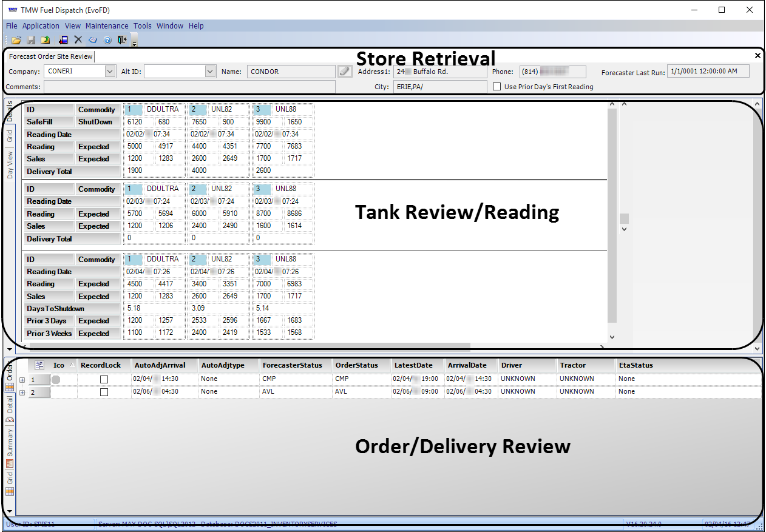This screenshot has height=532, width=766.
Task: Open the Help menu
Action: point(196,26)
